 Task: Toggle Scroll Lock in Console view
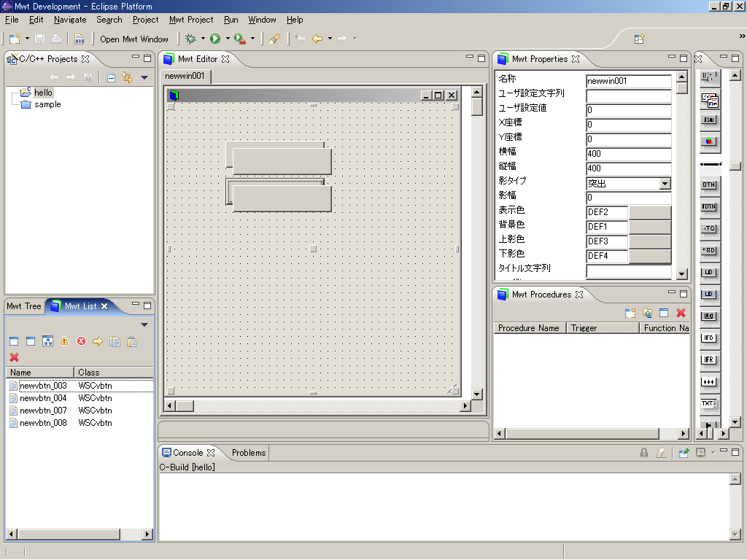644,453
